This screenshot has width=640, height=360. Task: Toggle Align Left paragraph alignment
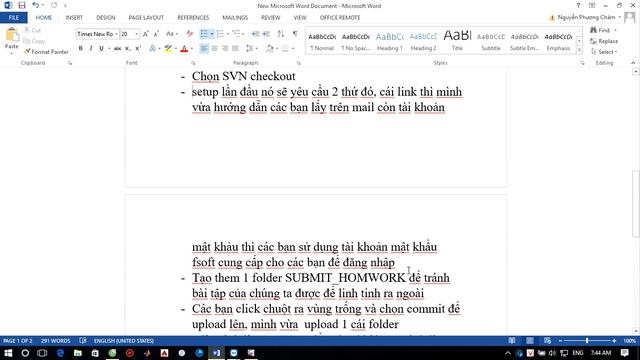[x=204, y=49]
